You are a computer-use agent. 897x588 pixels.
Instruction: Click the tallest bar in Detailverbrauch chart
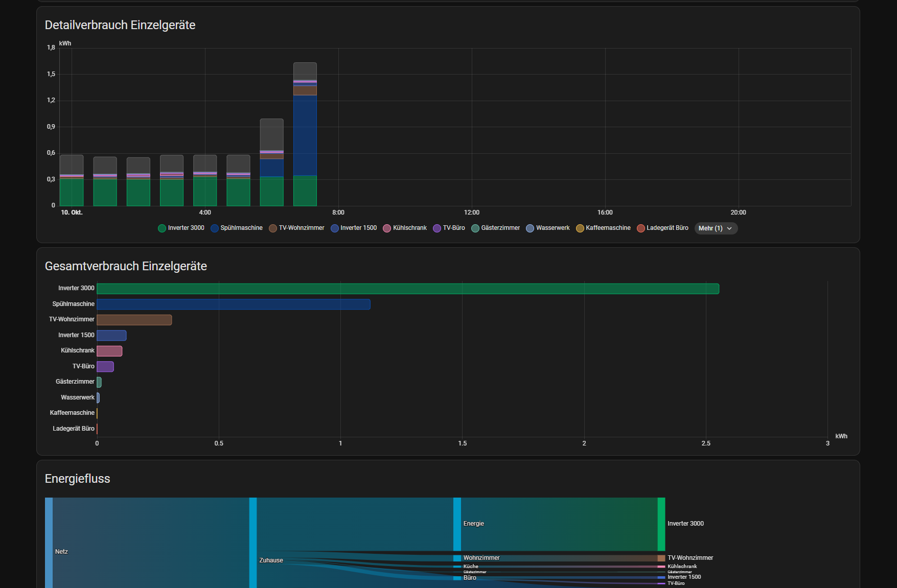coord(305,135)
